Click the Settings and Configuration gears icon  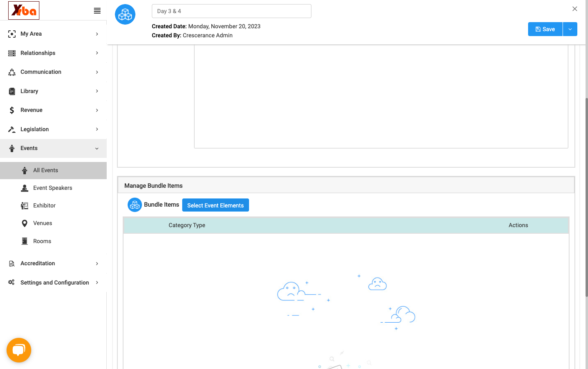click(12, 282)
